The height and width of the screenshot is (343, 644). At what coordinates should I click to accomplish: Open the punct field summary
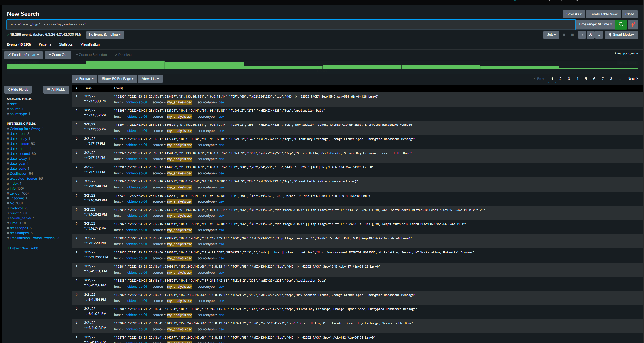[x=14, y=213]
